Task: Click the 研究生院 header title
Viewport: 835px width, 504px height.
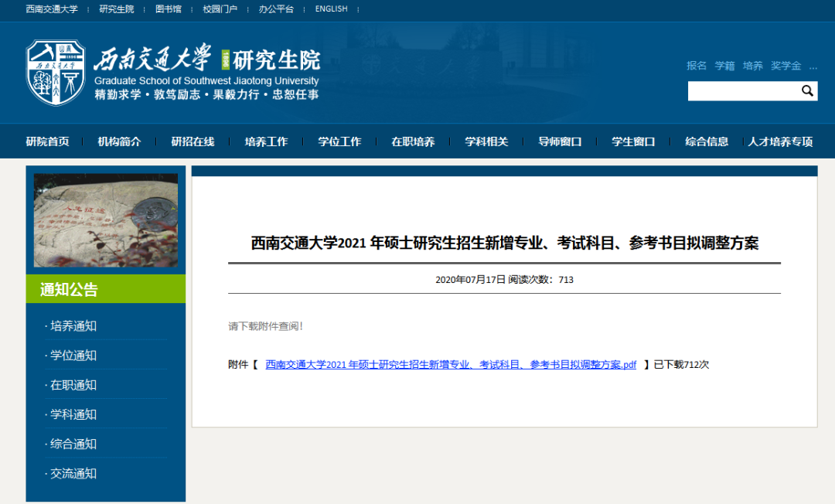Action: [276, 60]
